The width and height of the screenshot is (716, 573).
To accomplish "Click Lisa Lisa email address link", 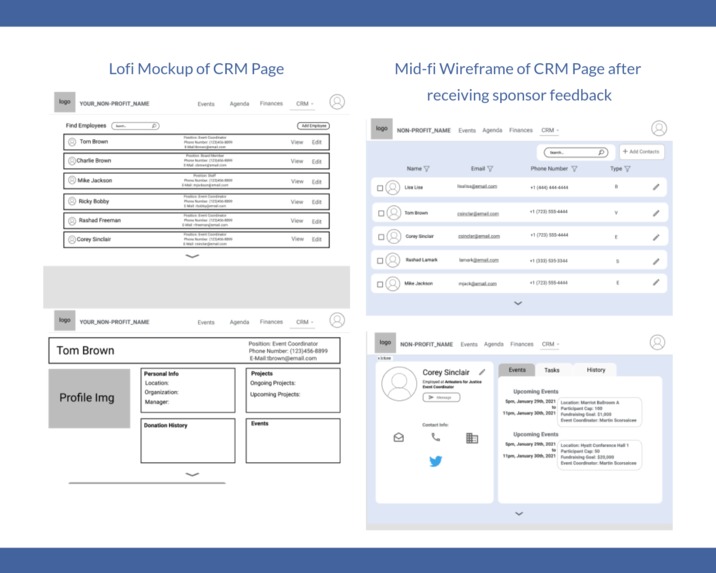I will coord(477,186).
